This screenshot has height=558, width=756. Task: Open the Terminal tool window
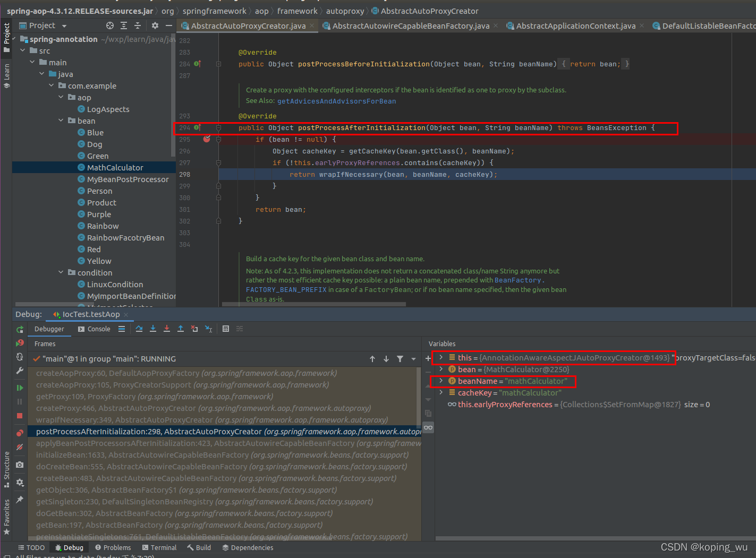(159, 547)
